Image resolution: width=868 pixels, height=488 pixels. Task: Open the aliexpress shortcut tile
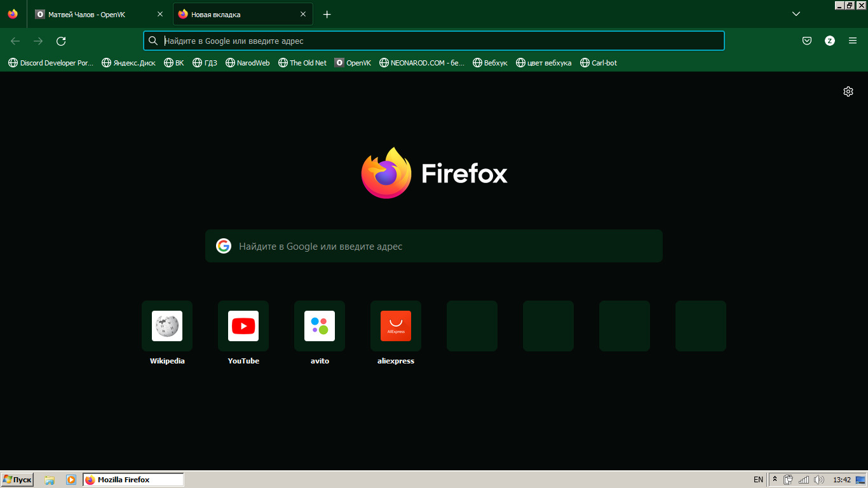pos(396,326)
